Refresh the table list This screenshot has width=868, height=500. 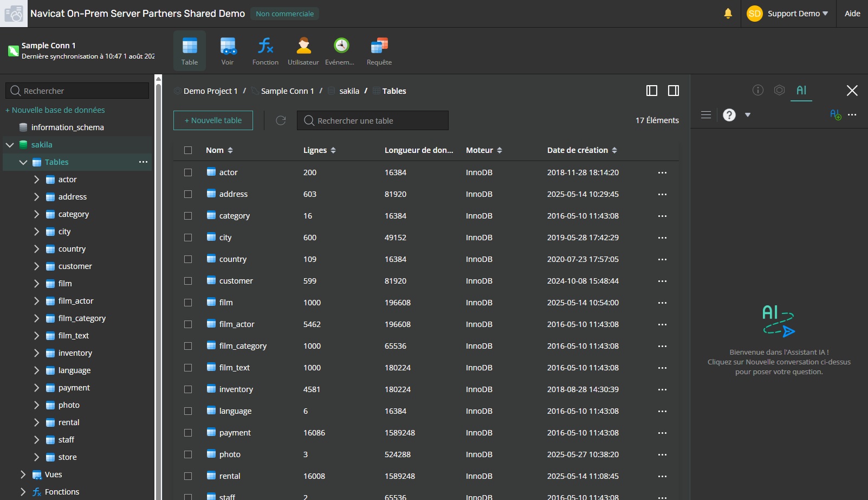coord(281,120)
